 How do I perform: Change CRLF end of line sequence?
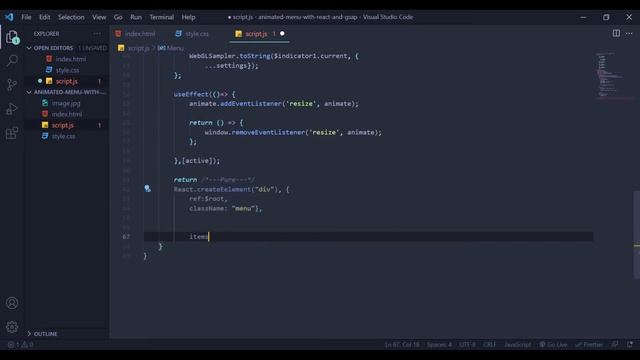coord(489,344)
